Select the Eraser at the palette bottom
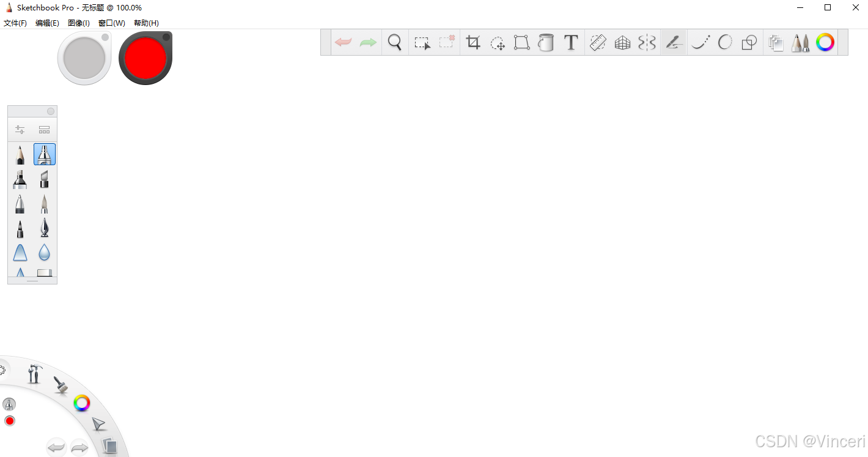 coord(44,272)
